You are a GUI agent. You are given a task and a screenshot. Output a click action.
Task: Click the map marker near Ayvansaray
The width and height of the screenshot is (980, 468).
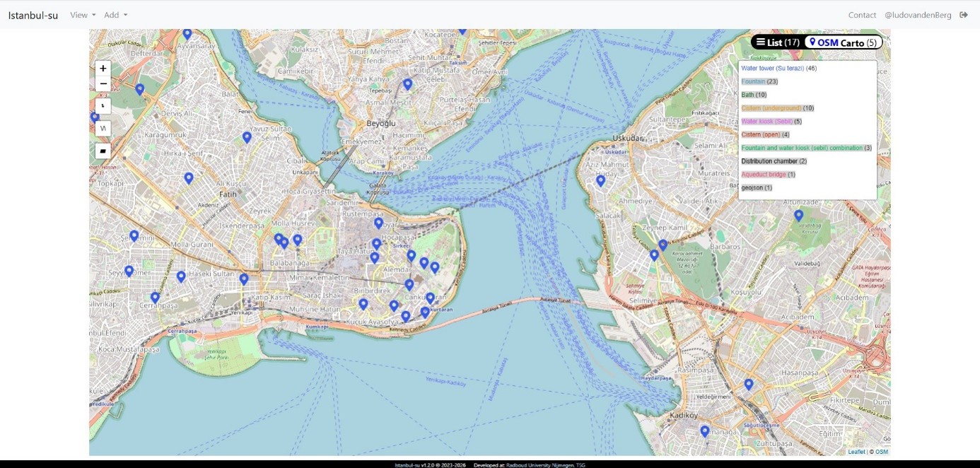pos(187,34)
